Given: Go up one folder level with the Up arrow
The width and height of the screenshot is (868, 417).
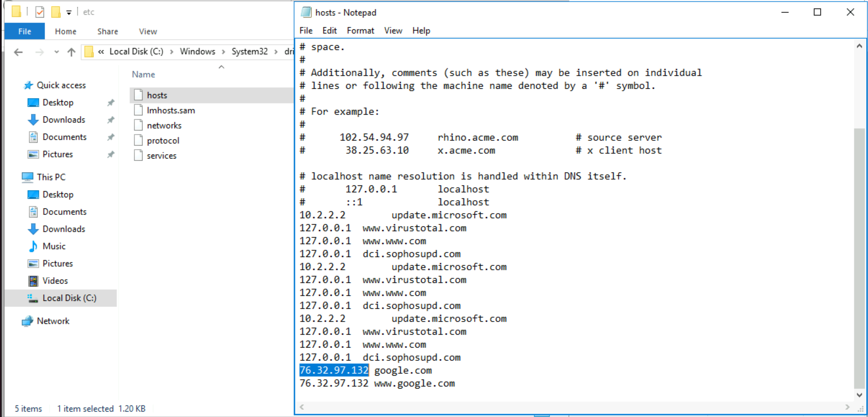Looking at the screenshot, I should point(71,52).
